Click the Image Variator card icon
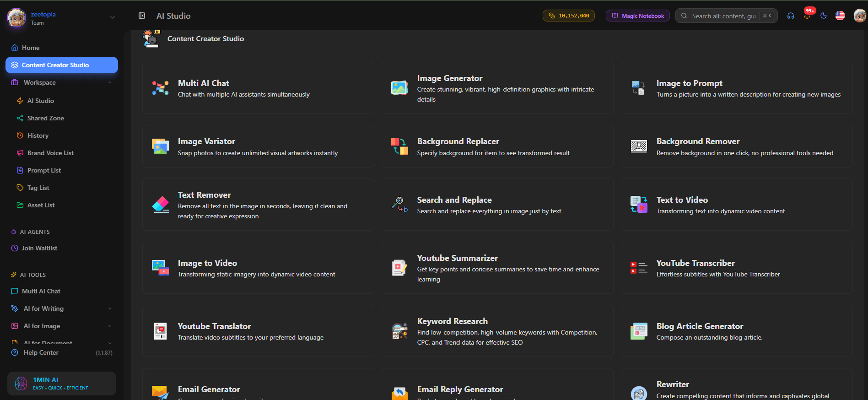 (x=160, y=146)
